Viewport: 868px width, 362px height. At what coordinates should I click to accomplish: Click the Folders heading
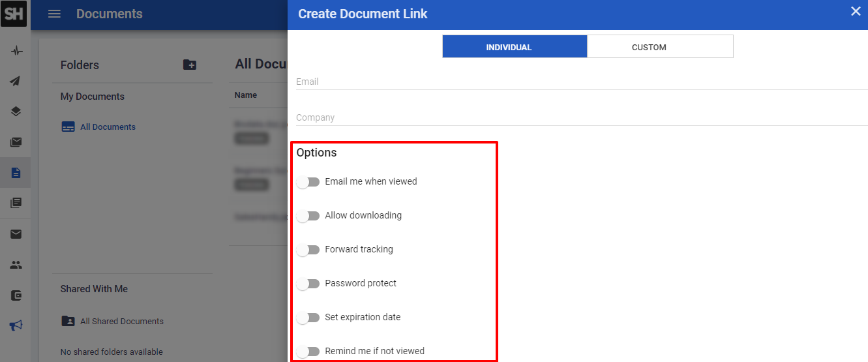click(80, 65)
